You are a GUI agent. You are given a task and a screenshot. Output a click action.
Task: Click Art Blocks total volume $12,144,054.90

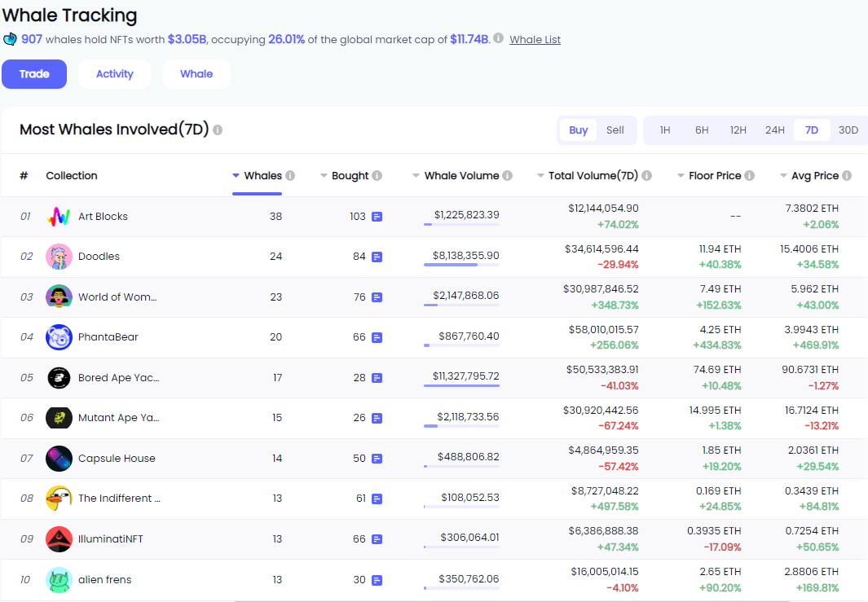(x=603, y=208)
